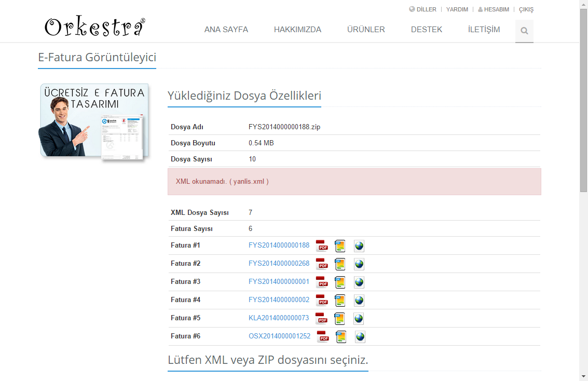Open PDF view of Fatura #1

point(322,246)
